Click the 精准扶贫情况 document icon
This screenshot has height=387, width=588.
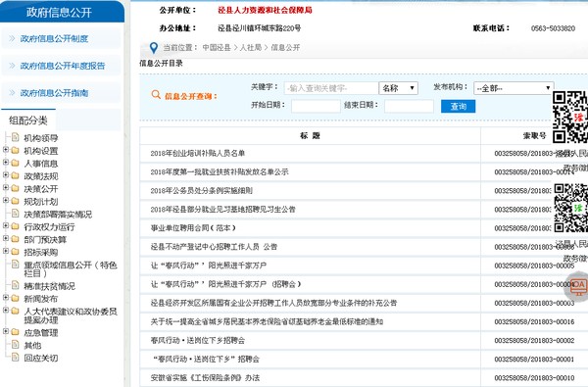coord(15,285)
